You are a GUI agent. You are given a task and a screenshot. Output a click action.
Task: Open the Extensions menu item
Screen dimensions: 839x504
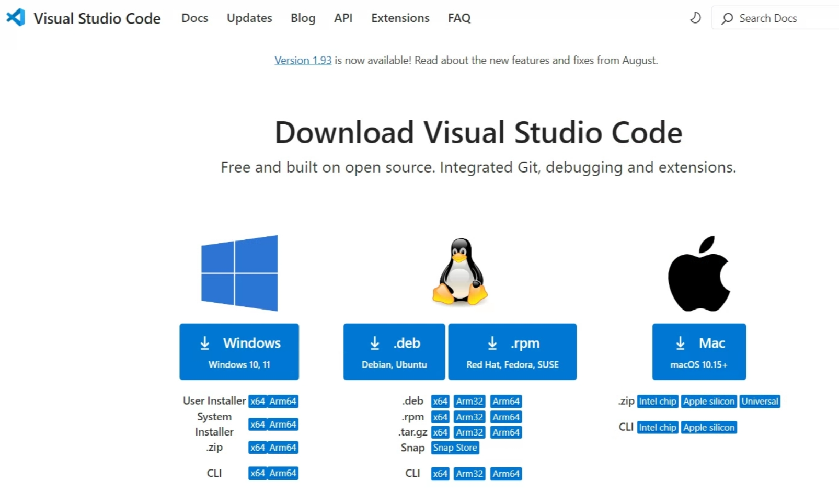coord(400,18)
